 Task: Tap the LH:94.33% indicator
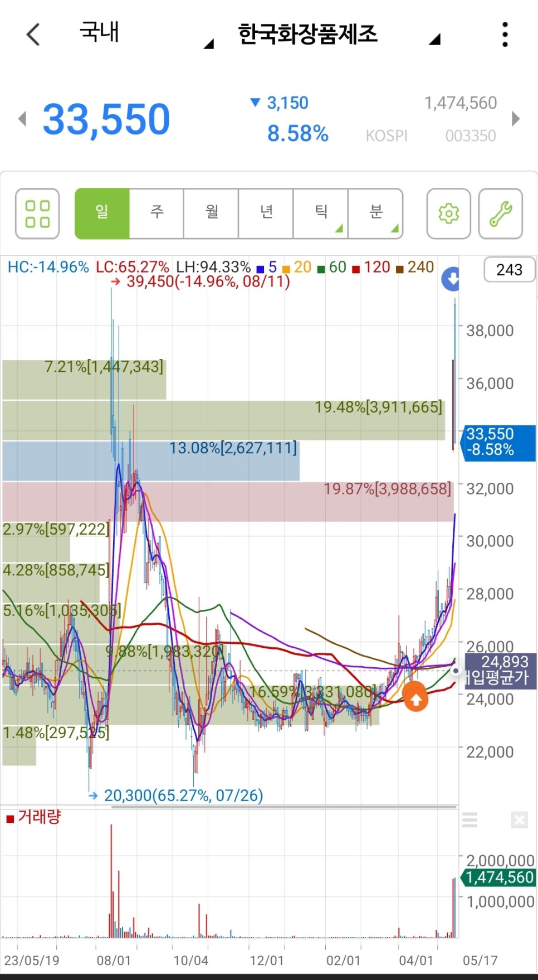click(213, 267)
